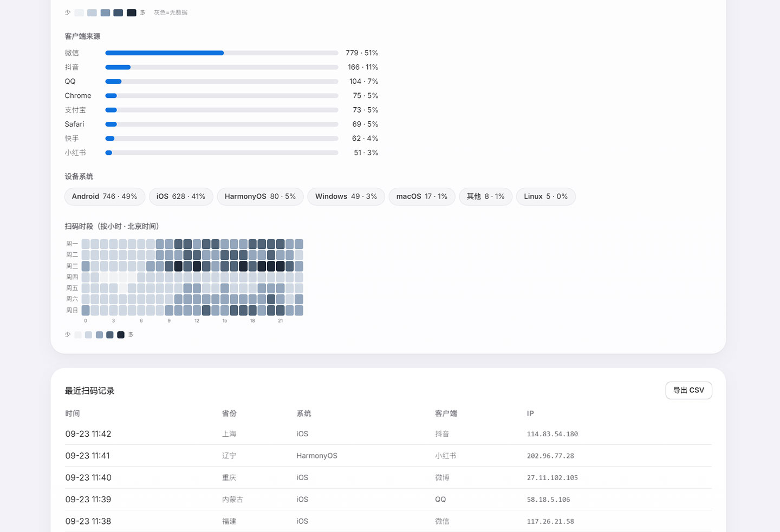Click the Chrome client source progress bar

click(x=222, y=96)
